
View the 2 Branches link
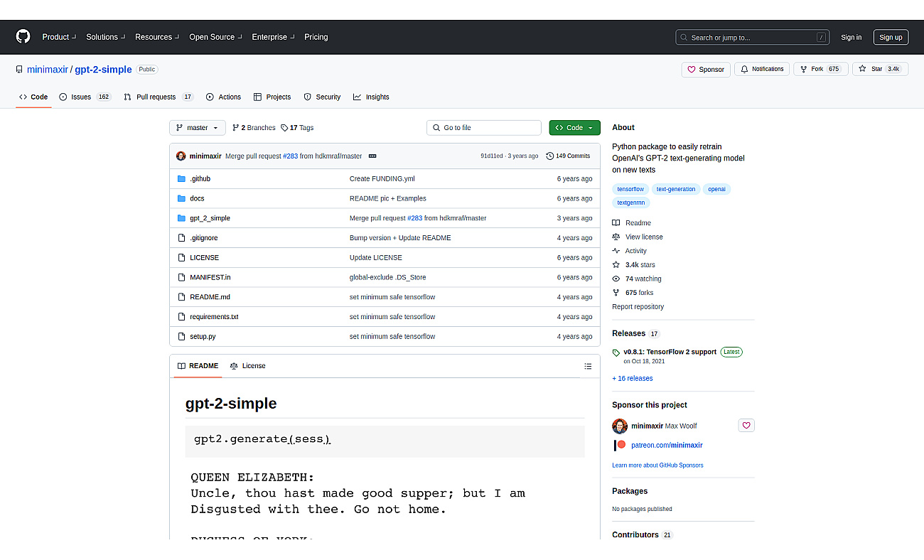pos(254,128)
